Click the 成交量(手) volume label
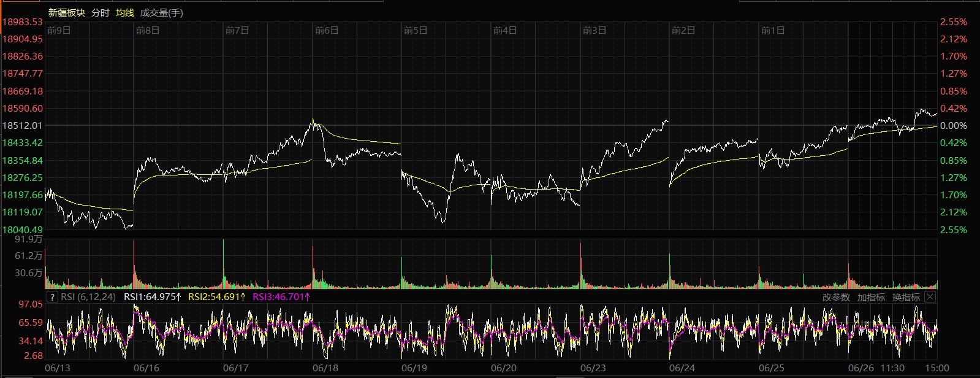 click(x=161, y=12)
